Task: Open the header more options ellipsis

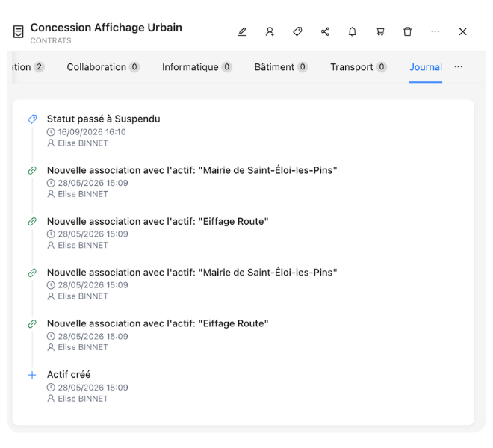Action: coord(435,32)
